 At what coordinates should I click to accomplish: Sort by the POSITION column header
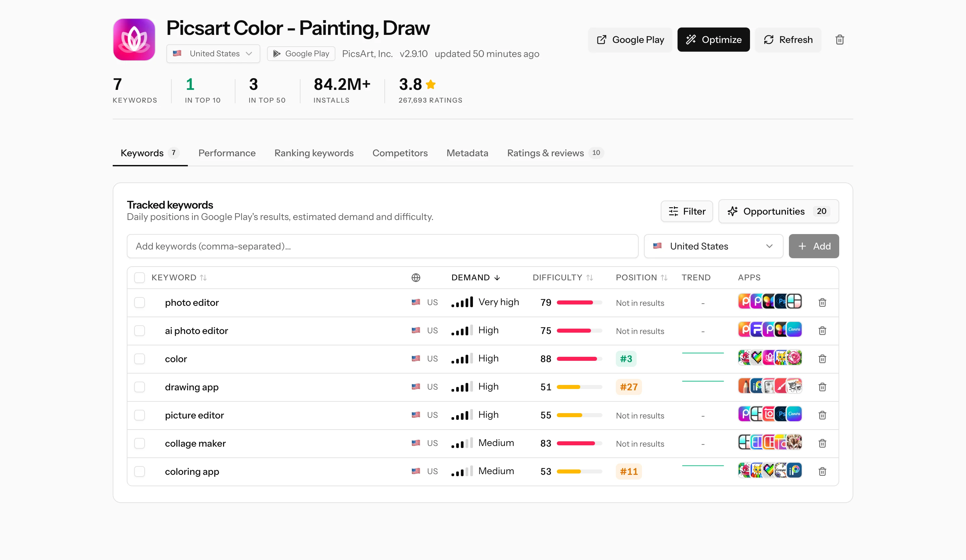[642, 278]
